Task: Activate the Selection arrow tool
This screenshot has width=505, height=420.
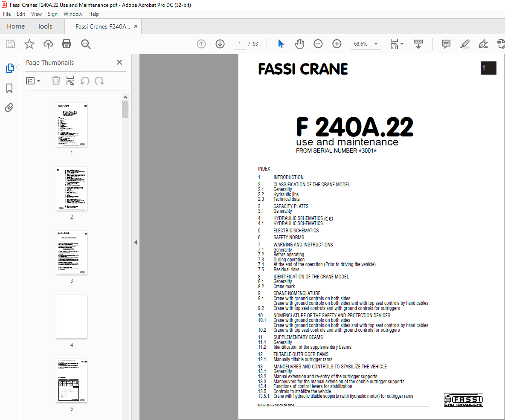Action: (281, 44)
